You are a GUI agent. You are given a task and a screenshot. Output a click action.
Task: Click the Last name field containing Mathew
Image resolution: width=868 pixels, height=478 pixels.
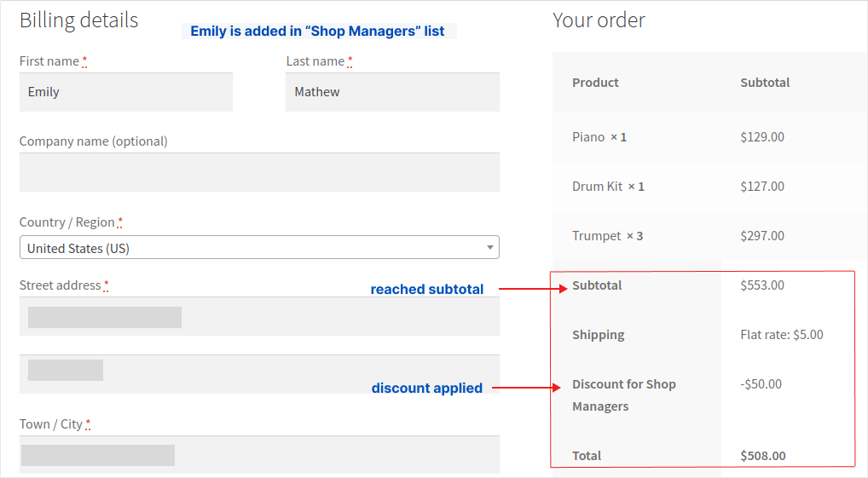(x=392, y=92)
